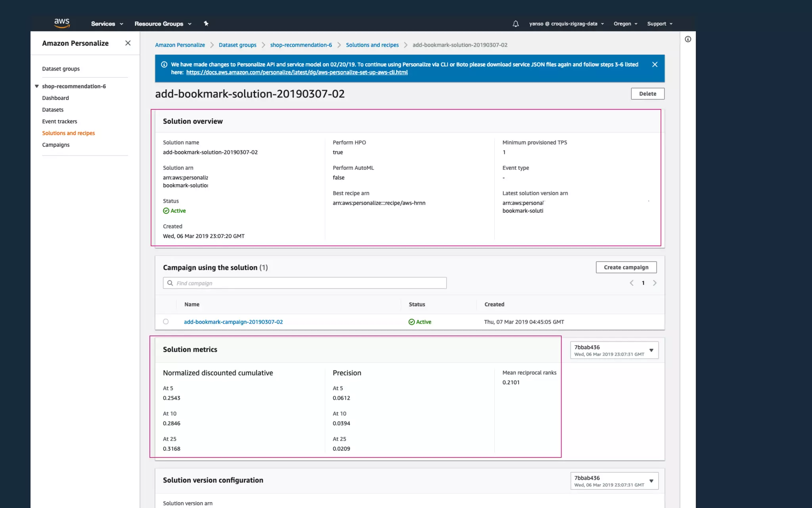Image resolution: width=812 pixels, height=508 pixels.
Task: Dismiss the blue API change banner
Action: point(655,64)
